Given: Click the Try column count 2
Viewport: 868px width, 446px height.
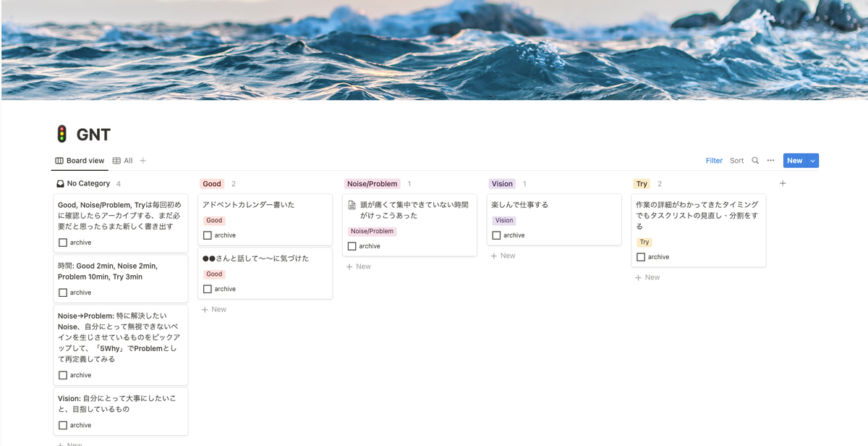Looking at the screenshot, I should pos(660,184).
